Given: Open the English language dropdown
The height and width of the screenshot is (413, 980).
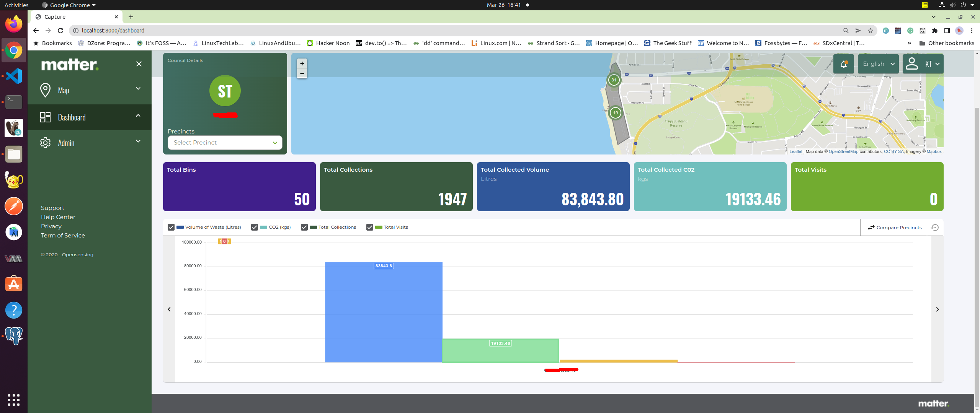Looking at the screenshot, I should pyautogui.click(x=879, y=64).
